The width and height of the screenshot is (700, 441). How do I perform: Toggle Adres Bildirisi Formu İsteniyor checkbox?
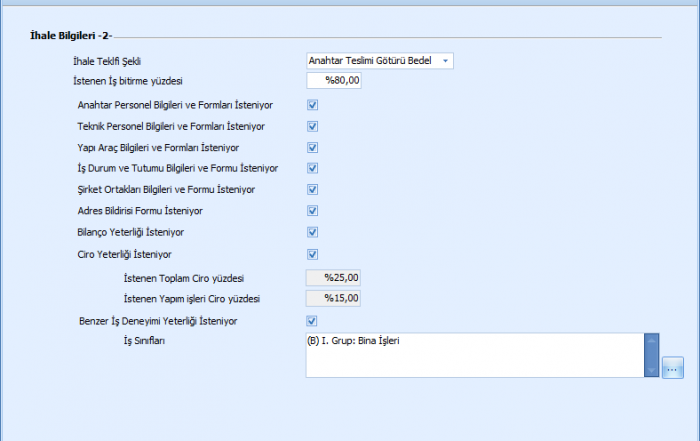pos(312,211)
